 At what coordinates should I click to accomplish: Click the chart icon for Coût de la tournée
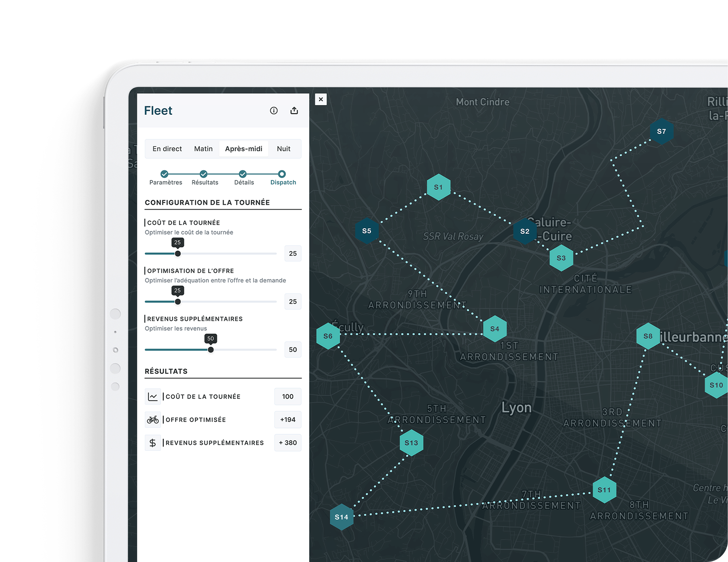click(153, 397)
